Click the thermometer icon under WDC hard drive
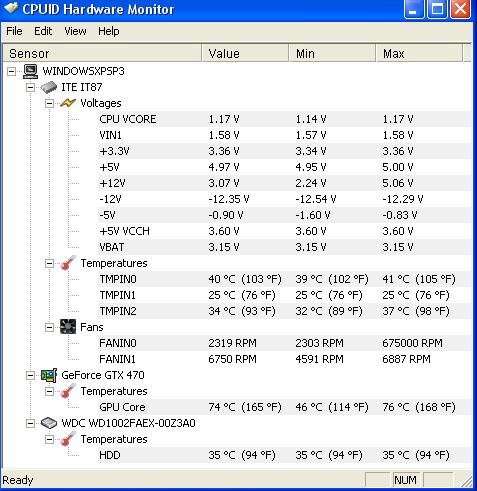477x491 pixels. (x=68, y=439)
